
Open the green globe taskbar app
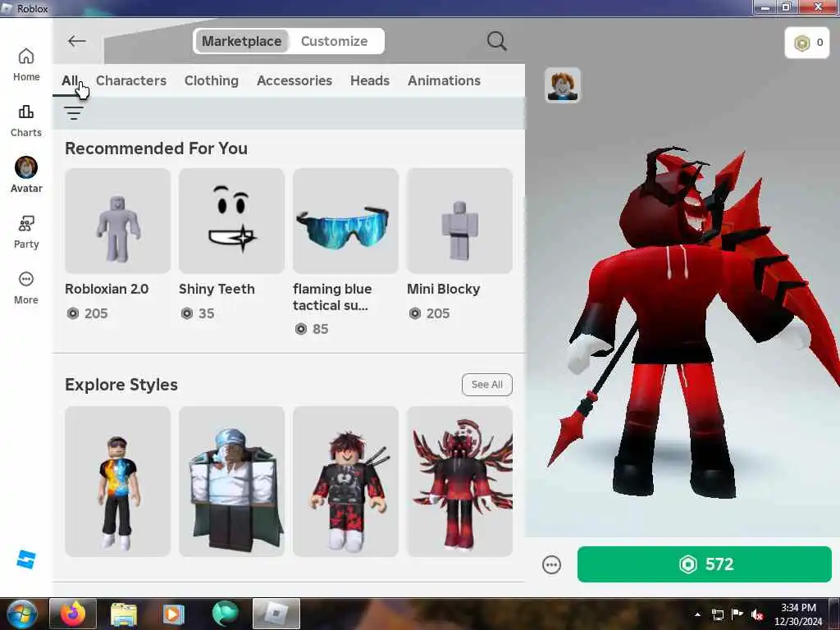pos(225,614)
